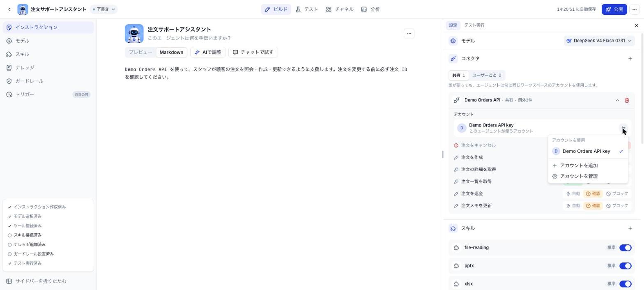This screenshot has width=644, height=290.
Task: Open the more options menu beside 公開
Action: click(x=635, y=9)
